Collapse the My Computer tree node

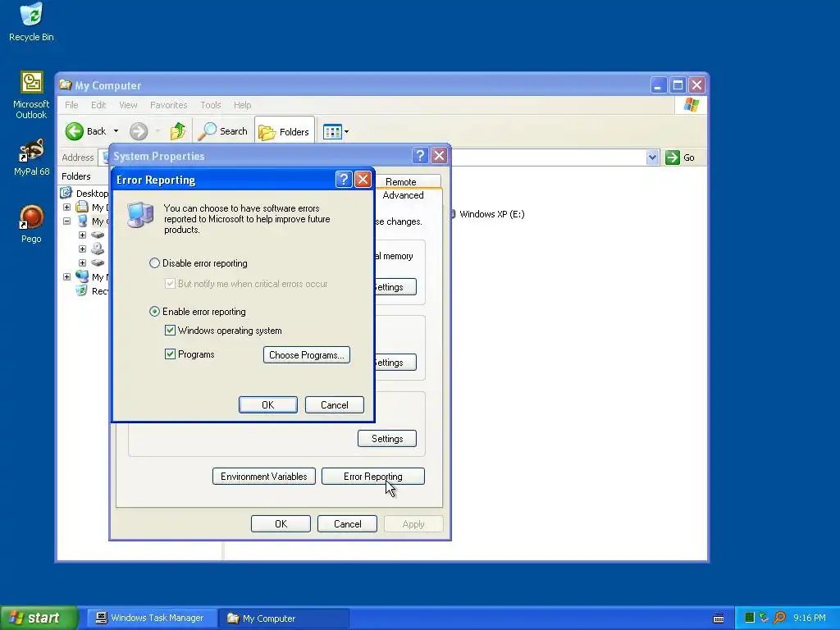67,221
